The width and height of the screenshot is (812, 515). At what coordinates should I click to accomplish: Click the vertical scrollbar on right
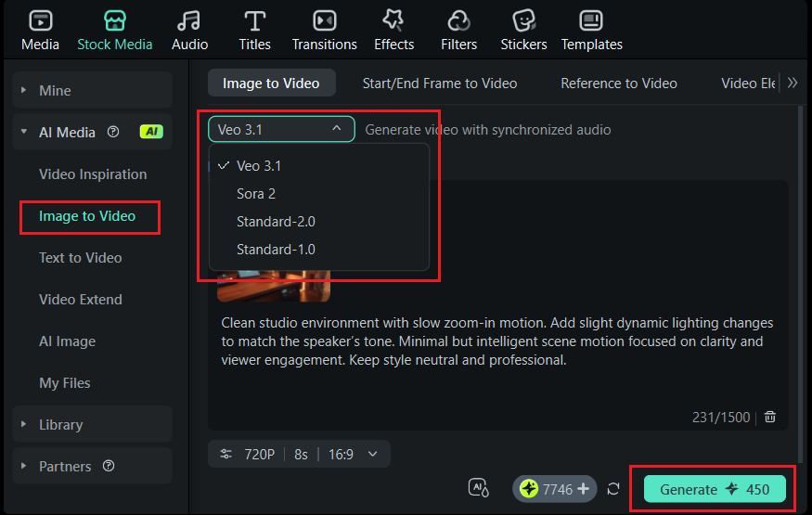tap(801, 282)
